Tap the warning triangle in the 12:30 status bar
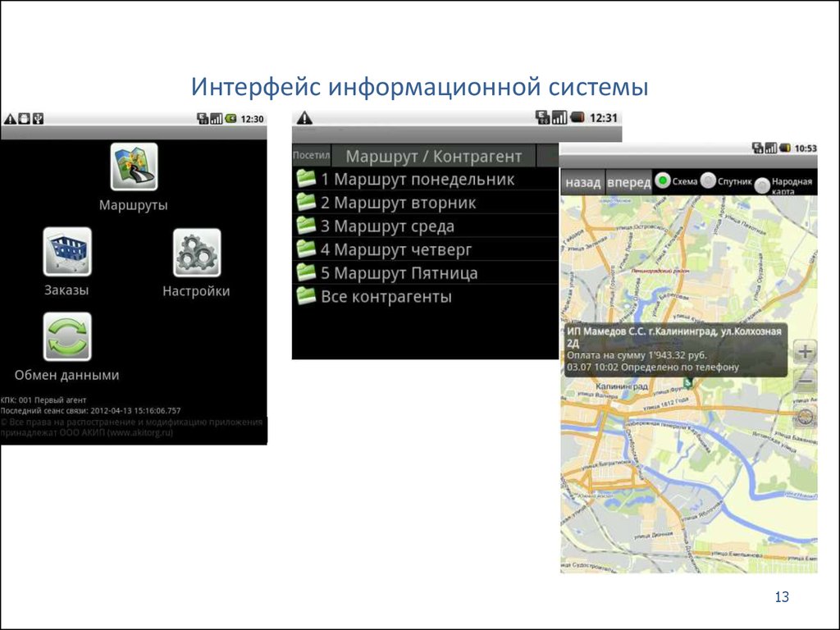Image resolution: width=840 pixels, height=630 pixels. tap(10, 119)
